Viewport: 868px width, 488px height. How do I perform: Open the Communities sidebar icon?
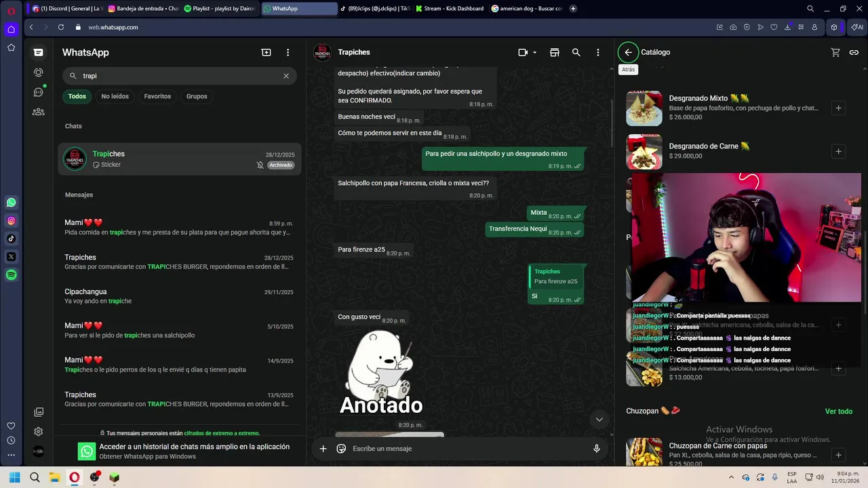39,112
